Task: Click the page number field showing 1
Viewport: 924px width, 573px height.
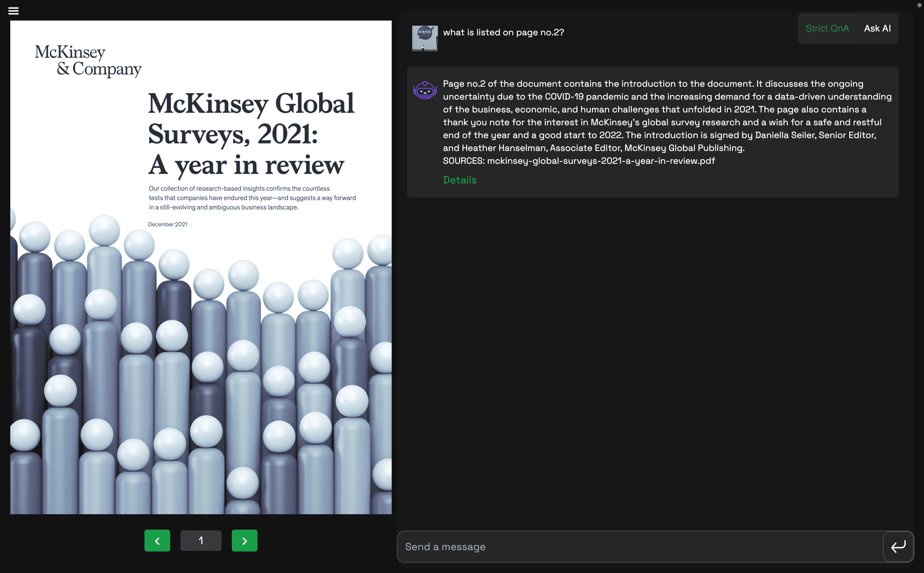Action: (x=201, y=541)
